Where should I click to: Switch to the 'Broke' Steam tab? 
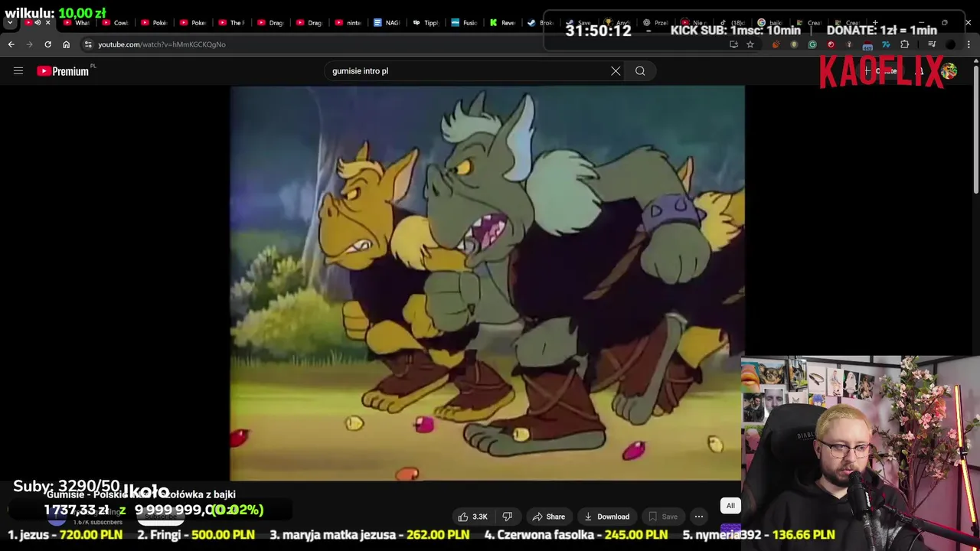(542, 23)
